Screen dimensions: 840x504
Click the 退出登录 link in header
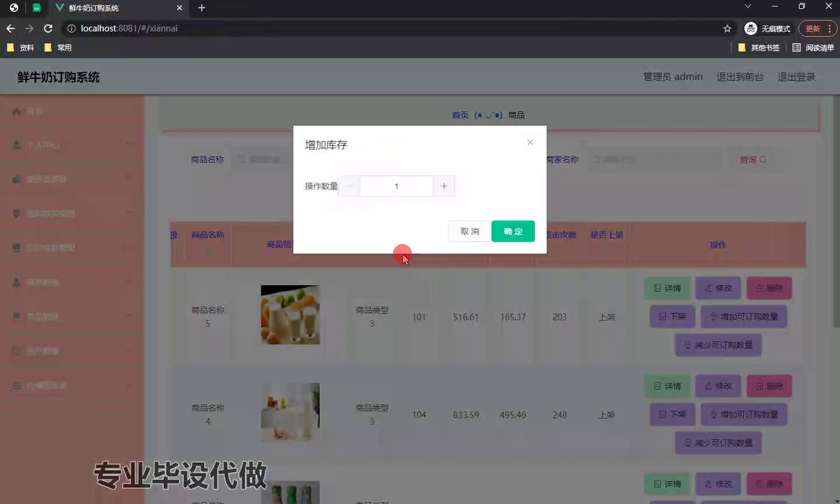pyautogui.click(x=796, y=77)
